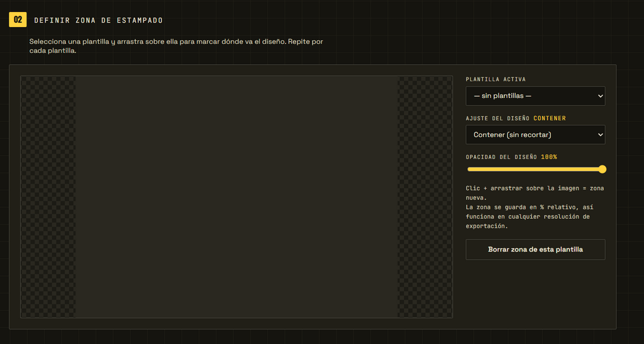The height and width of the screenshot is (344, 644).
Task: Click the chevron arrow of '— sin plantillas —' select
Action: click(x=600, y=96)
